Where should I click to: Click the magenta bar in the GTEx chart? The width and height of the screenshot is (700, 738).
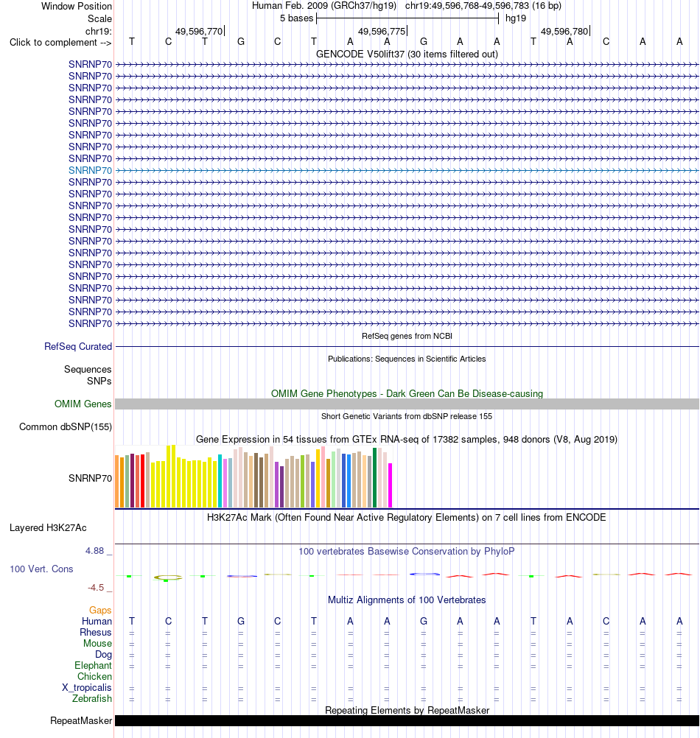391,485
